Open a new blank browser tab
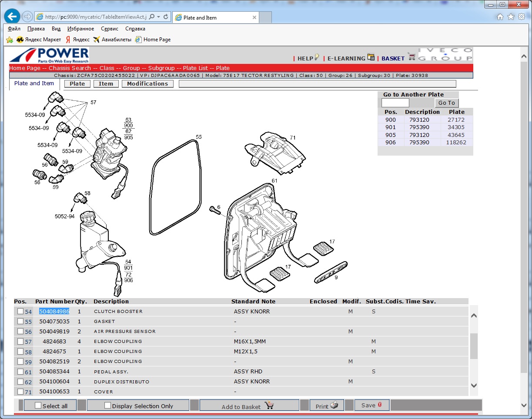Viewport: 532px width, 419px height. tap(265, 17)
